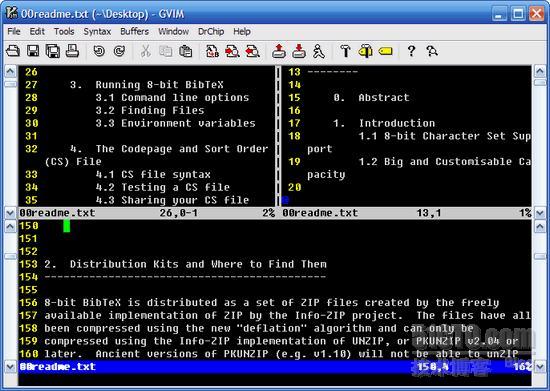Click "0. Abstract" in right pane

click(x=371, y=97)
